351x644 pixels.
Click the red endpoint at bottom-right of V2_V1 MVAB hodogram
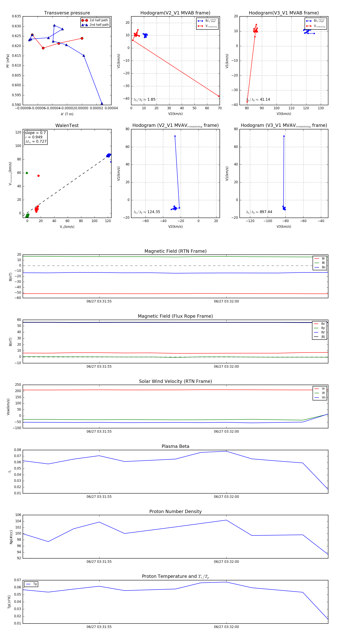219,96
